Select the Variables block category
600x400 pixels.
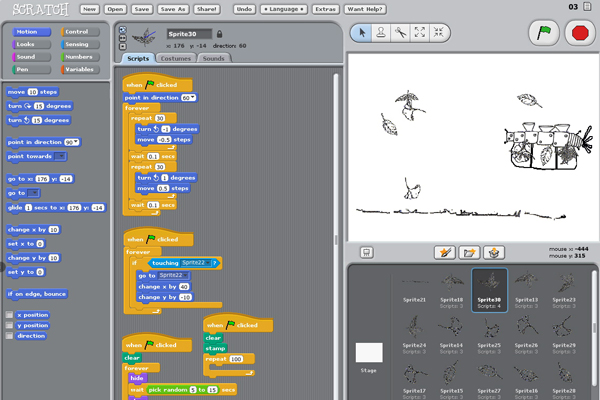(x=80, y=70)
